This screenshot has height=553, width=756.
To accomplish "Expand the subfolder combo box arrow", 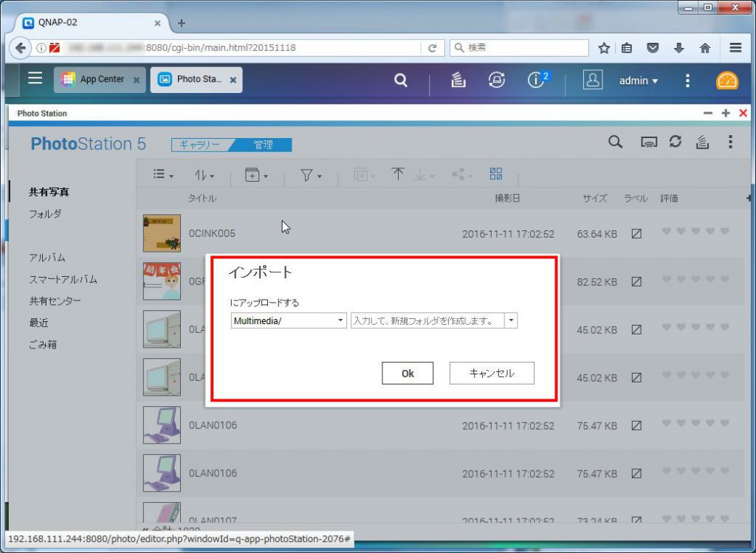I will (x=511, y=320).
